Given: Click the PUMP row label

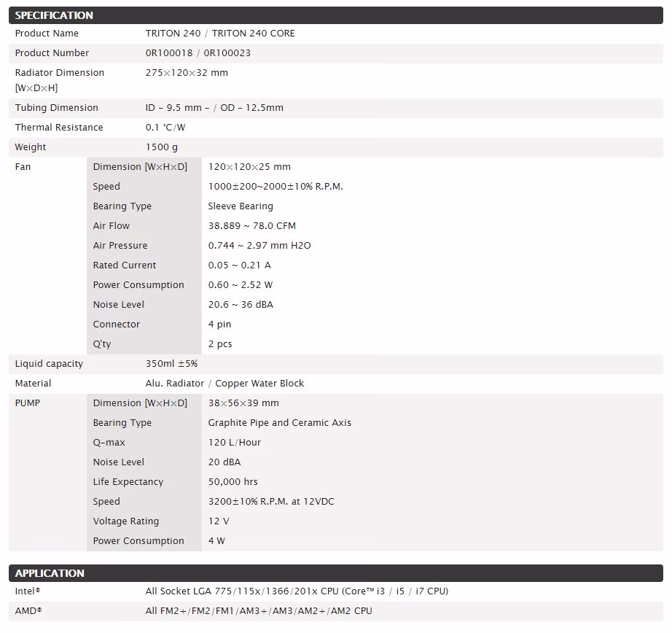Looking at the screenshot, I should (28, 403).
